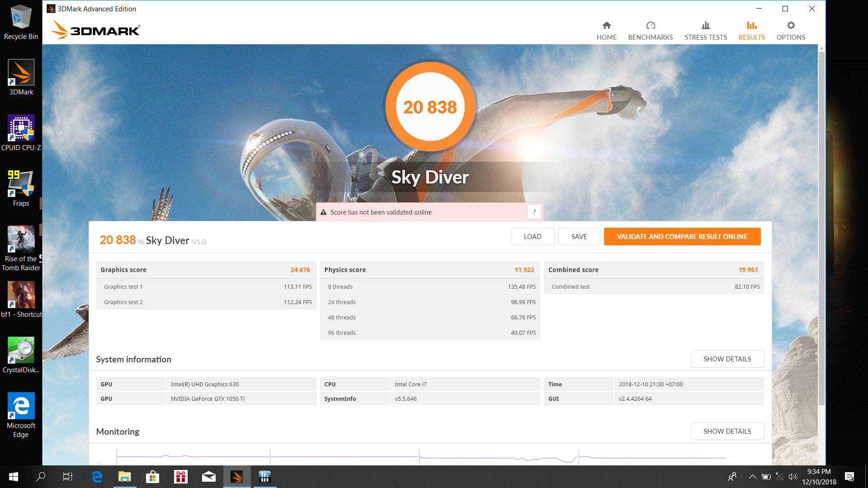
Task: Click the 24 threads physics row
Action: point(430,302)
